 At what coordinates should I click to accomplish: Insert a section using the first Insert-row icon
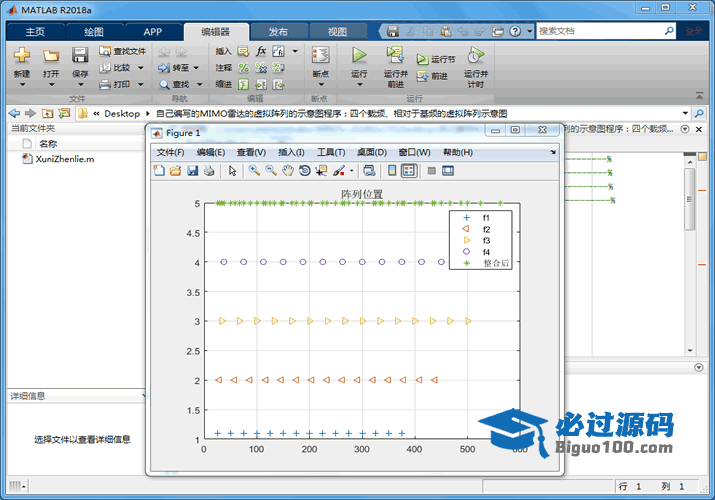click(x=244, y=51)
